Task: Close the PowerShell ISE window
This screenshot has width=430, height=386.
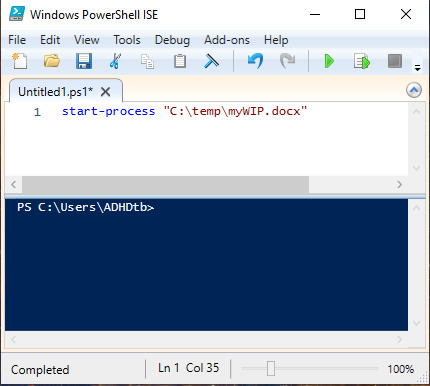Action: (x=406, y=14)
